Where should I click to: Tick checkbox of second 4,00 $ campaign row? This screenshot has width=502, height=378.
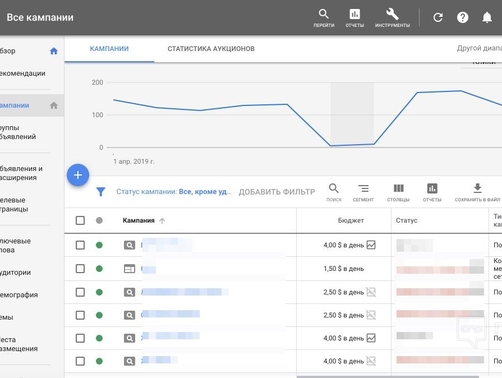pos(80,338)
